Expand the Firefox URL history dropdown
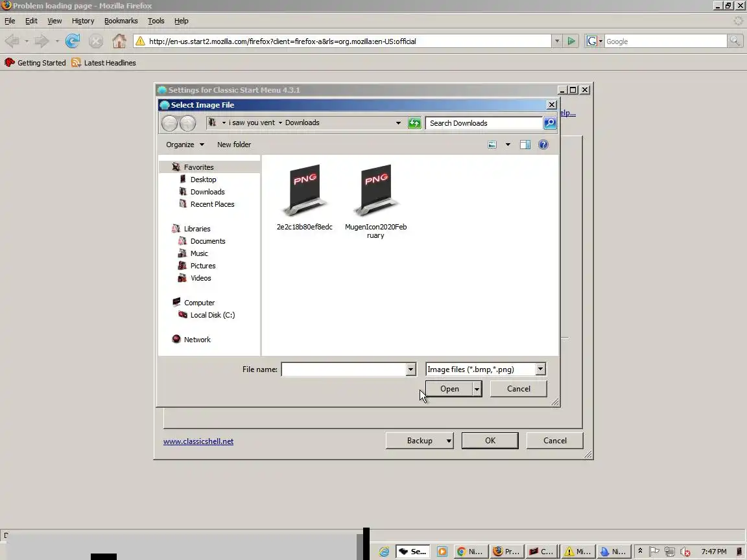 point(557,41)
